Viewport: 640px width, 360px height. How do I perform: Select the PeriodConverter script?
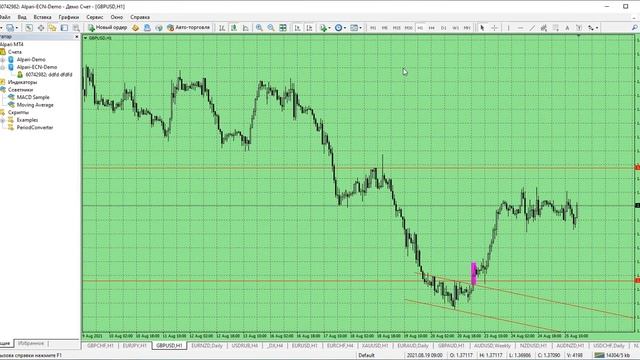click(x=35, y=127)
